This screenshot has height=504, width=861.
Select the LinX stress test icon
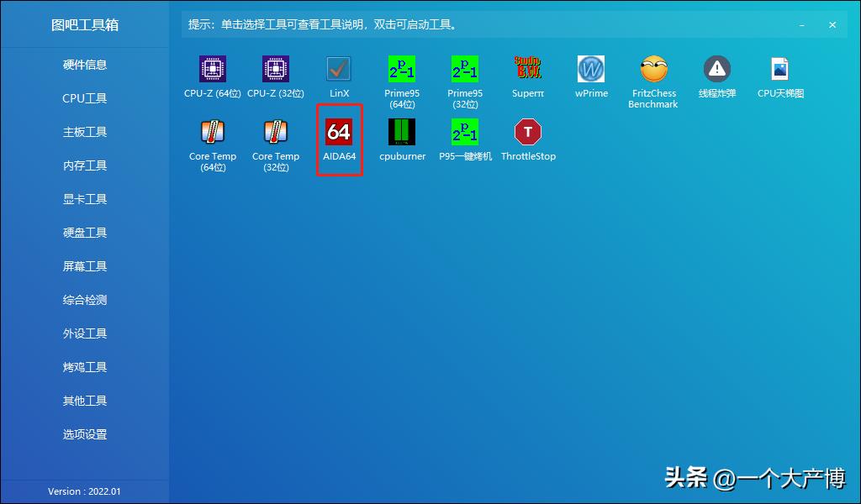coord(339,69)
